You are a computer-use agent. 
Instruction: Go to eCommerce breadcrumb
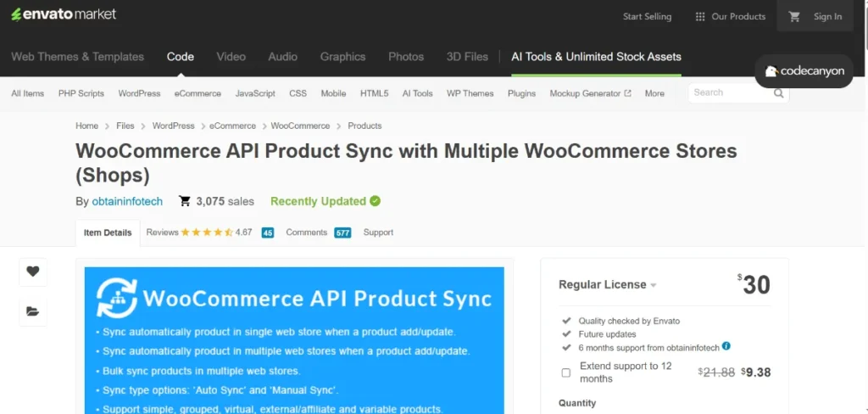tap(232, 126)
